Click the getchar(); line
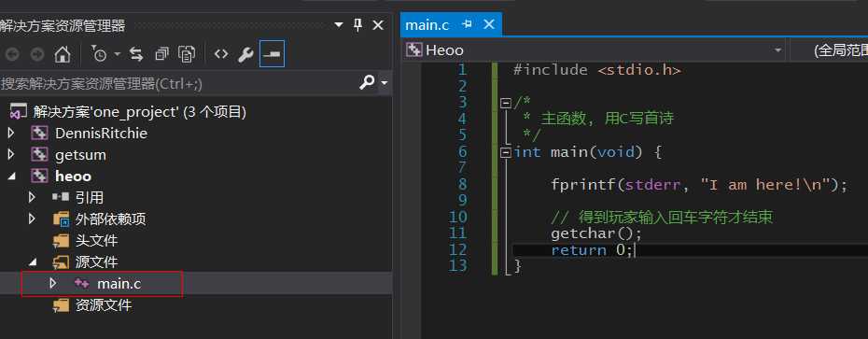This screenshot has width=868, height=339. point(596,233)
